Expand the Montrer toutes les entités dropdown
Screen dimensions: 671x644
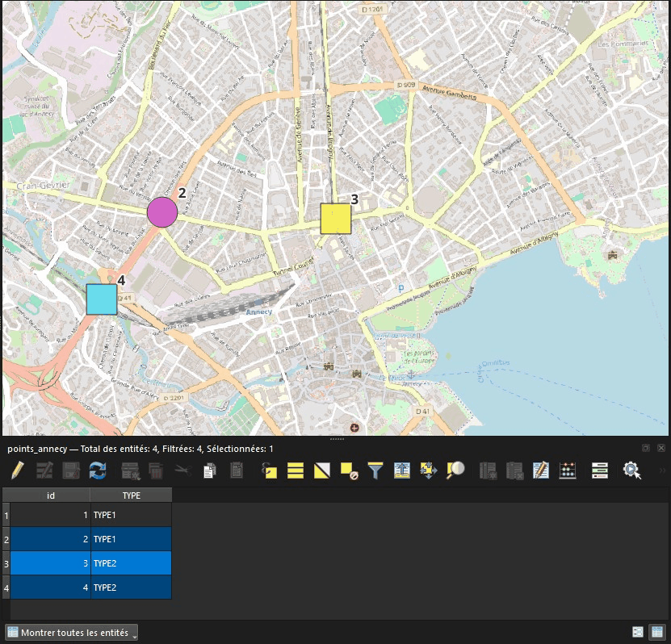pyautogui.click(x=72, y=632)
